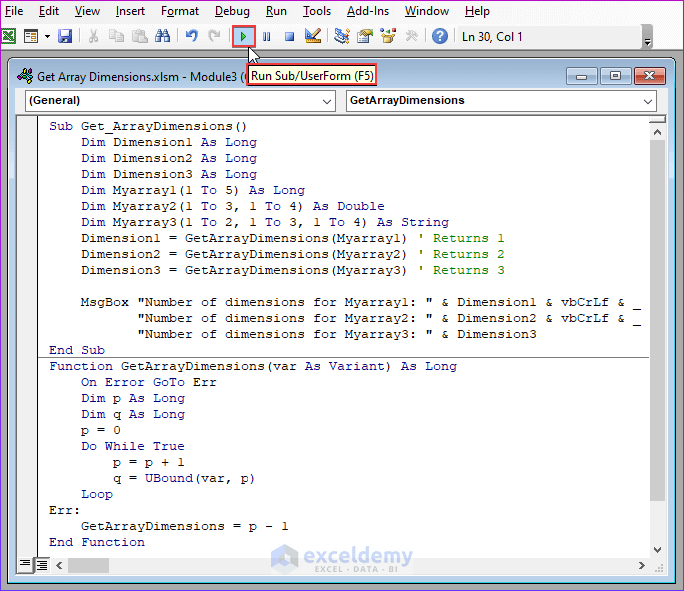Click 'Dim Dimension1 As Long' line

coord(169,142)
